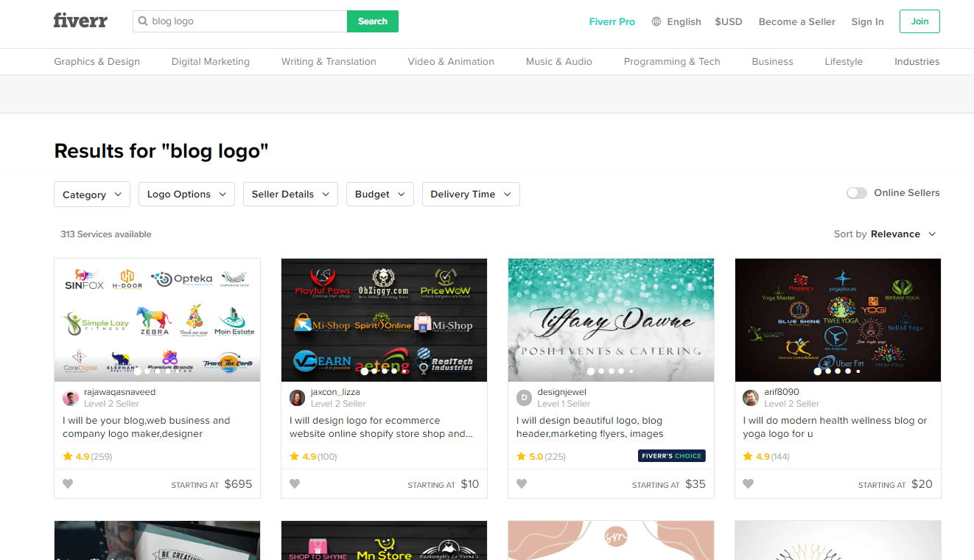Open Music & Audio category menu
This screenshot has height=560, width=974.
(x=559, y=62)
